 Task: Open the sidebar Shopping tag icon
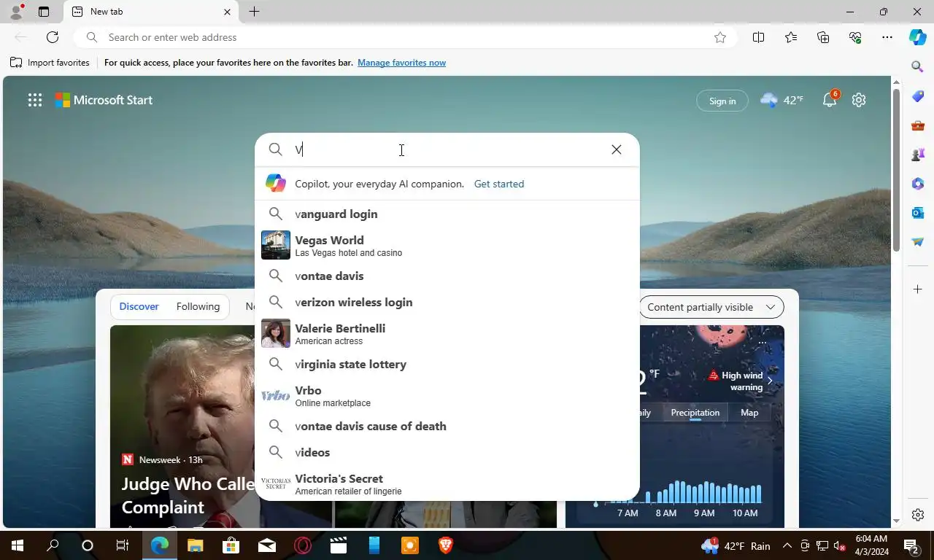pos(918,96)
